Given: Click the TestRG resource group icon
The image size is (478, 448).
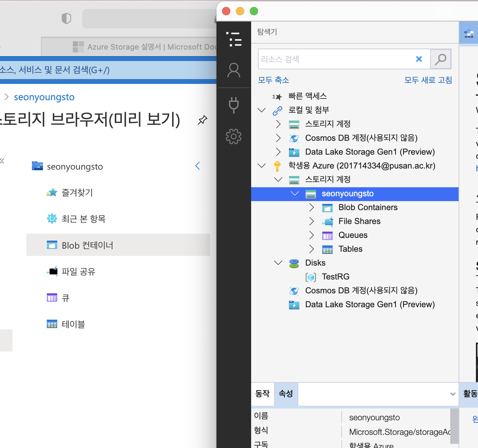Looking at the screenshot, I should point(311,277).
